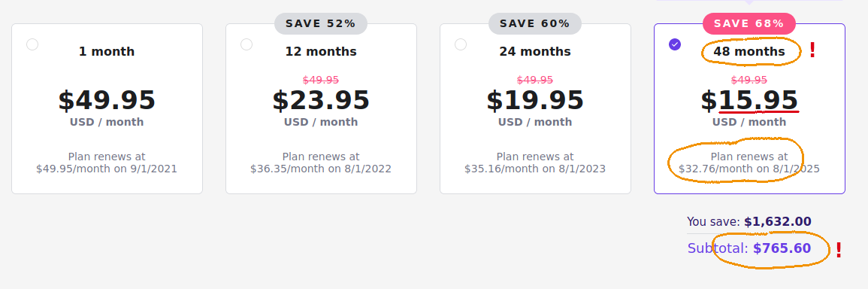Click the SAVE 52% badge

[x=321, y=24]
